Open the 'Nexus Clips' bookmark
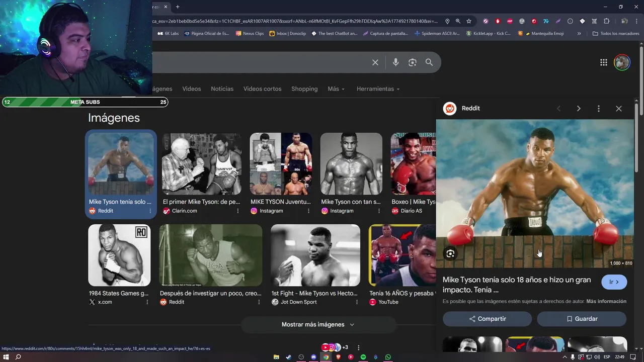Screen dimensions: 644x362 click(250, 34)
